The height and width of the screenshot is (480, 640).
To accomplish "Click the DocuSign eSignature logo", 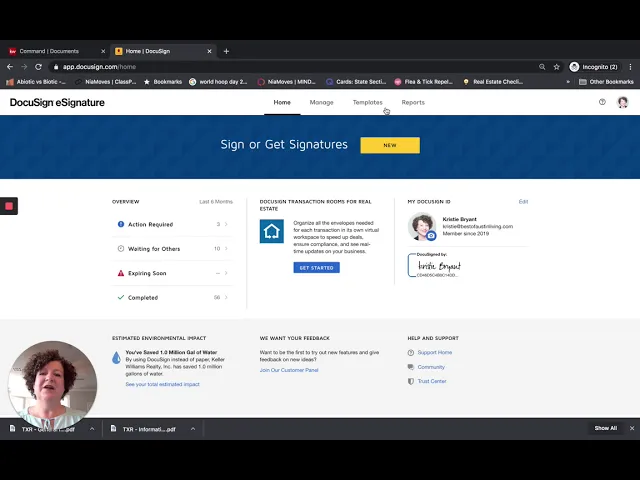I will coord(57,102).
